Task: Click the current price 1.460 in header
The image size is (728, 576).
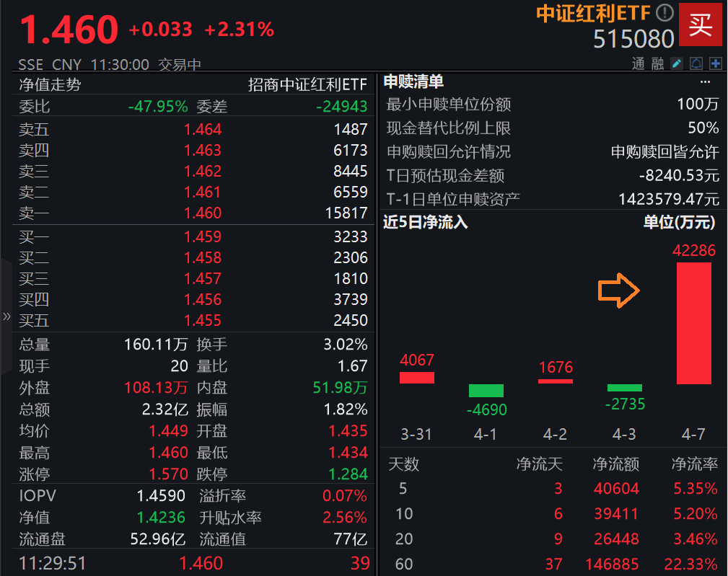Action: (69, 30)
